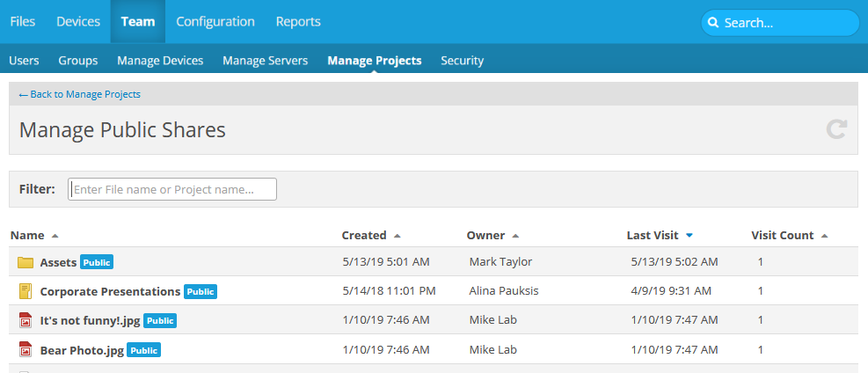The height and width of the screenshot is (373, 868).
Task: Go to the Configuration menu
Action: tap(215, 22)
